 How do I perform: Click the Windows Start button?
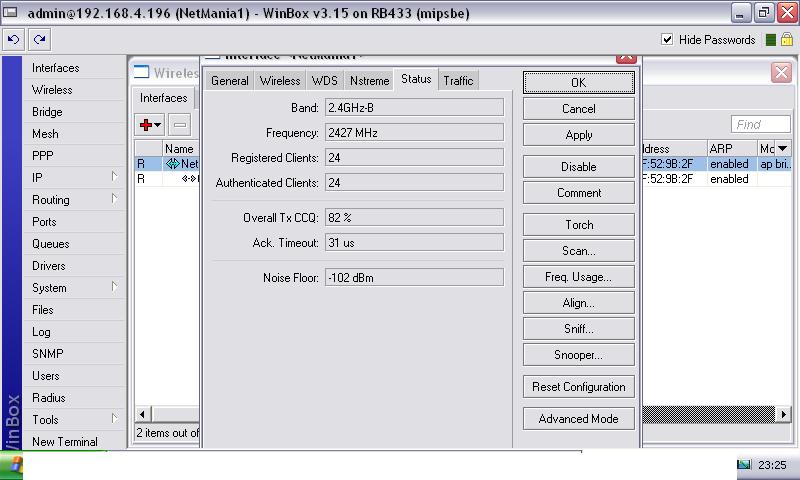11,466
